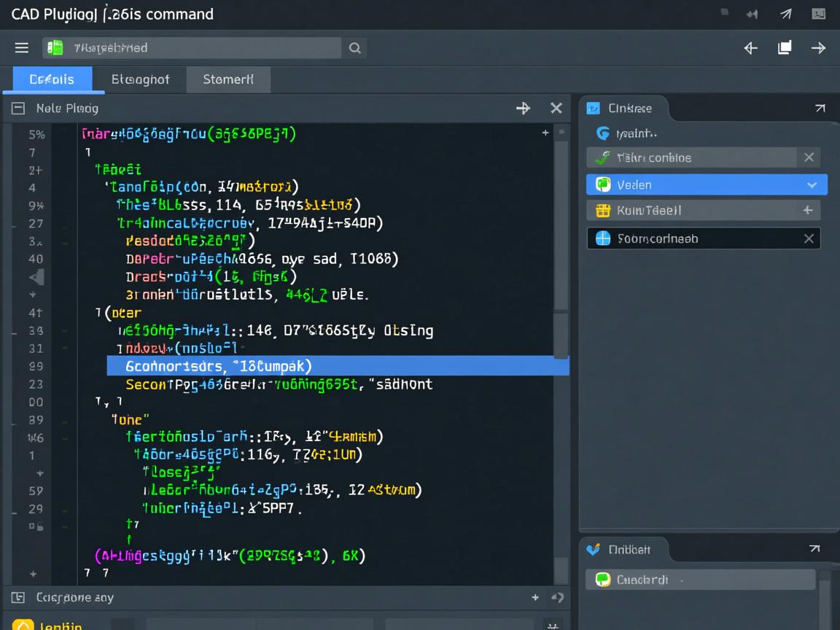
Task: Click the forward arrow in the toolbar
Action: 818,48
